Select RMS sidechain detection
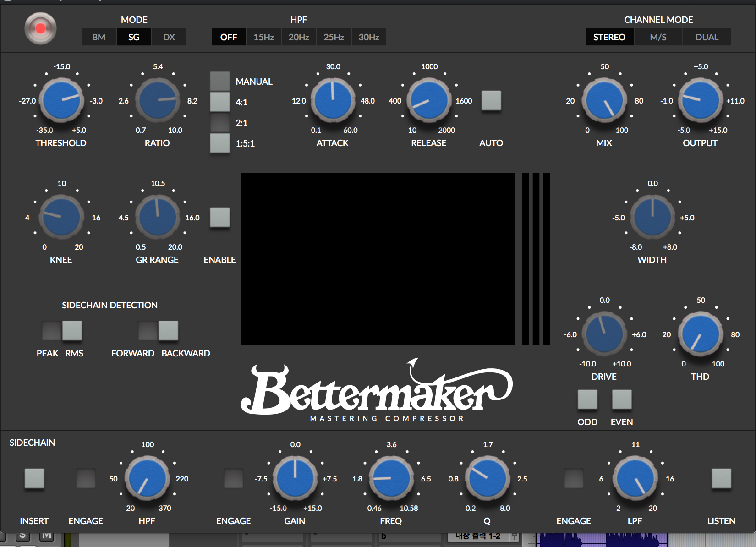The width and height of the screenshot is (756, 547). click(72, 330)
